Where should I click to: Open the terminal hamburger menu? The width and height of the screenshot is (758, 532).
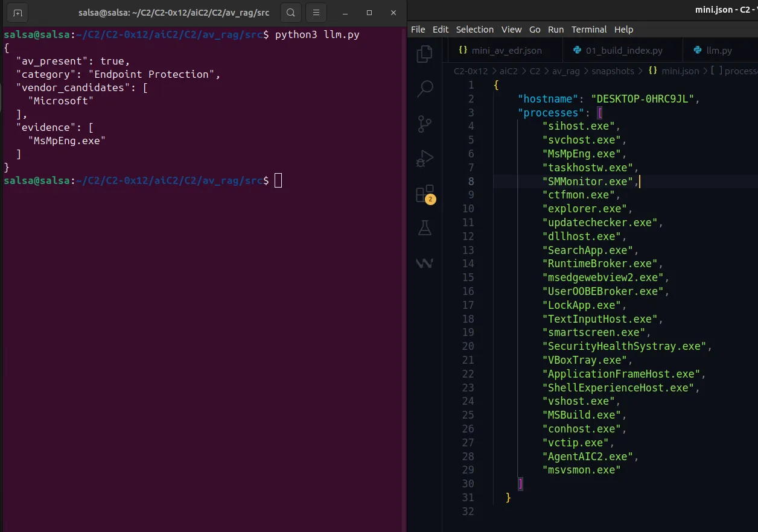tap(316, 13)
